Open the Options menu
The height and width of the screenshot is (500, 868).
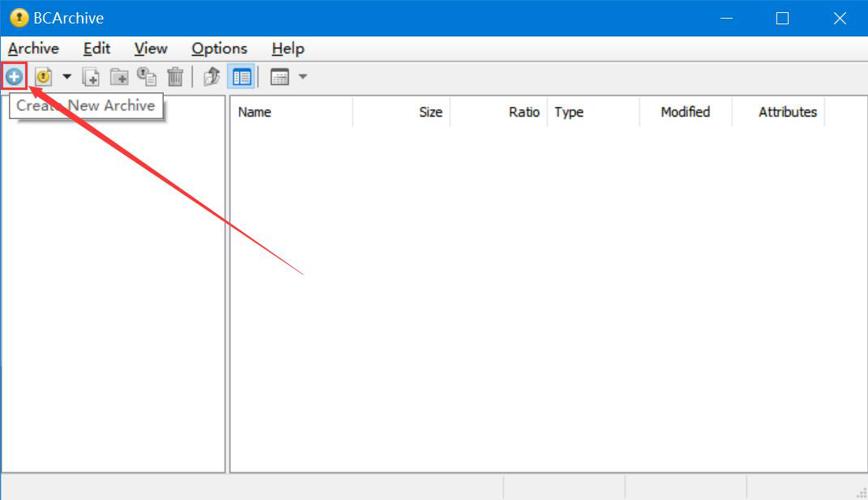[x=219, y=49]
